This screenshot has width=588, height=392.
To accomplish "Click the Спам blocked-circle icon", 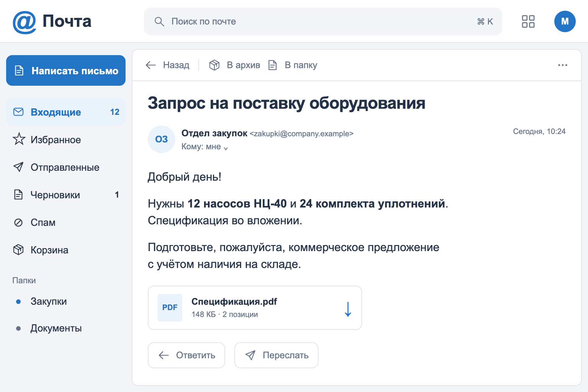I will (18, 222).
